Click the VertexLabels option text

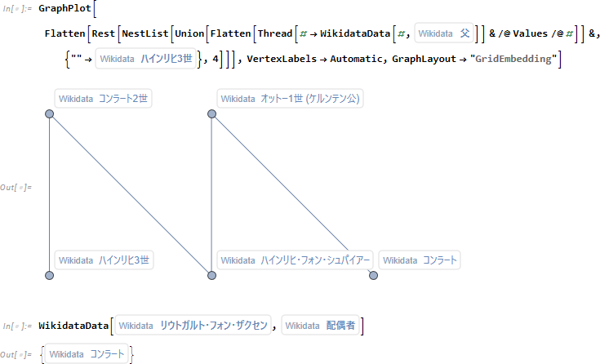(x=279, y=60)
